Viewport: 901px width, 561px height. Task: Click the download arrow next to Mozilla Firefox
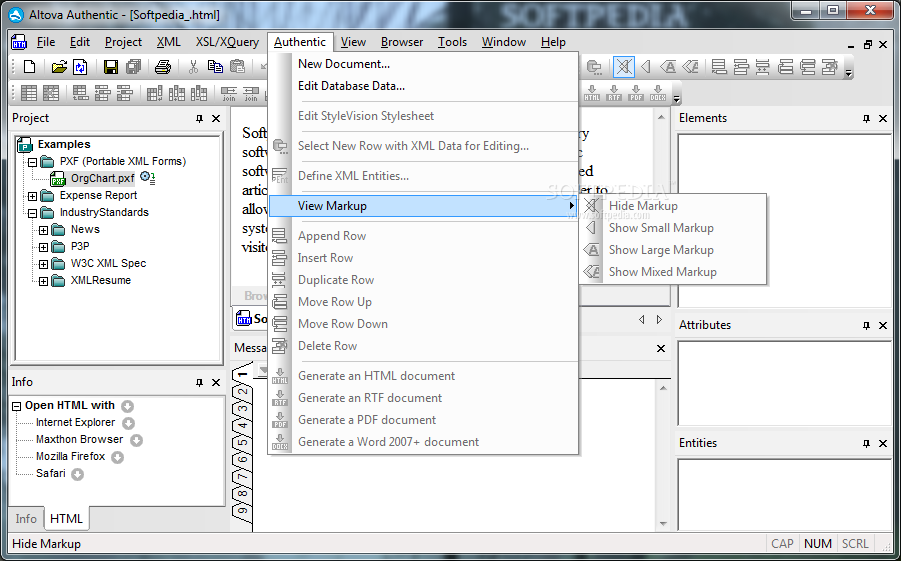(x=117, y=458)
